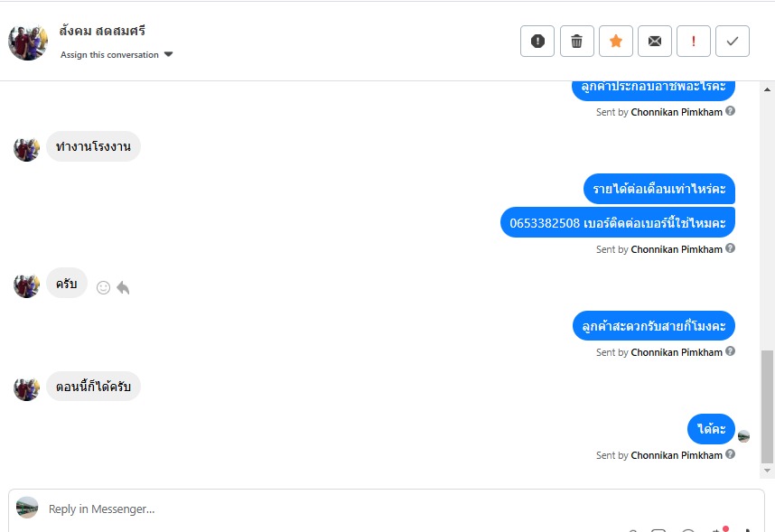Click scroll-up arrow on chat scrollbar
The height and width of the screenshot is (532, 775).
click(768, 90)
